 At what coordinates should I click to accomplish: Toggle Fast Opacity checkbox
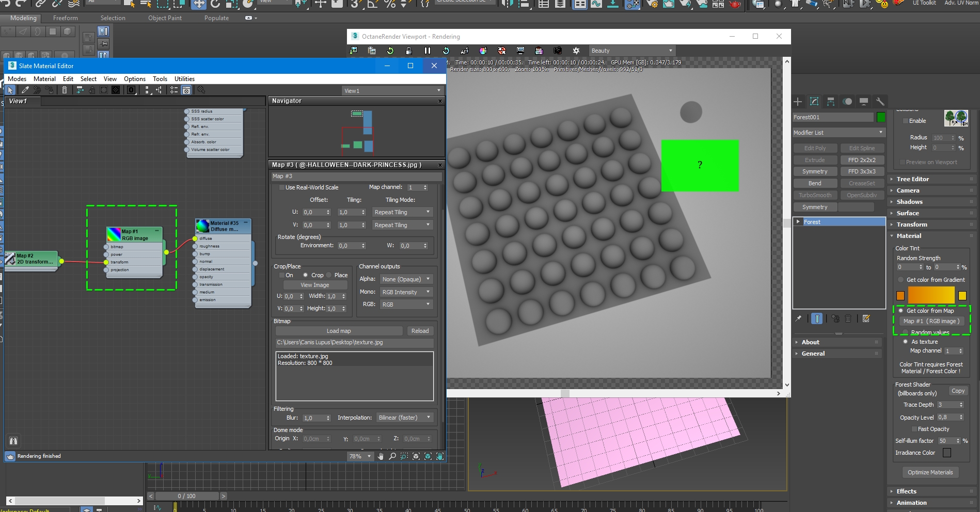914,429
